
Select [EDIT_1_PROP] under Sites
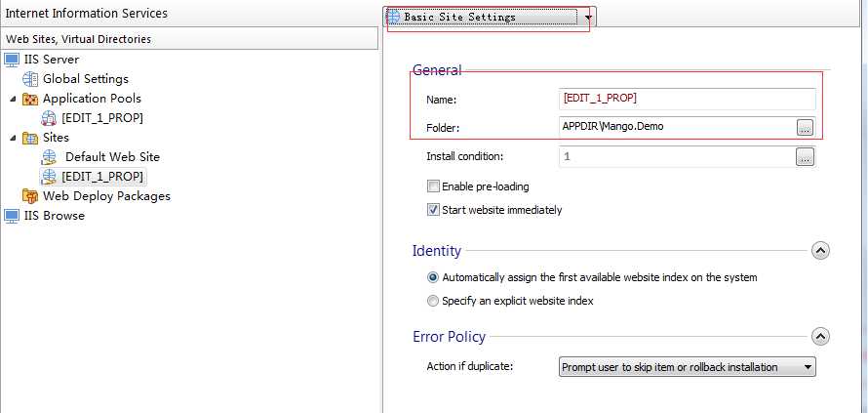102,177
